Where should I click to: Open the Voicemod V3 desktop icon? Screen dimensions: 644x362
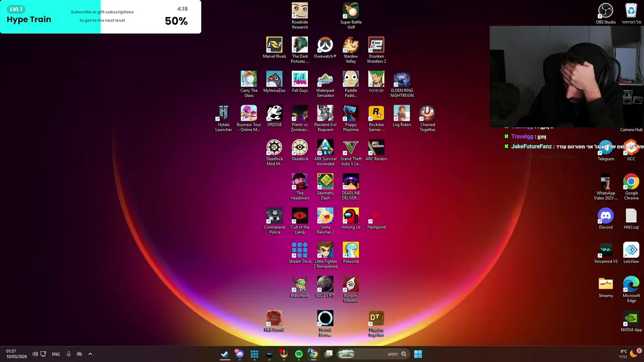pyautogui.click(x=606, y=252)
